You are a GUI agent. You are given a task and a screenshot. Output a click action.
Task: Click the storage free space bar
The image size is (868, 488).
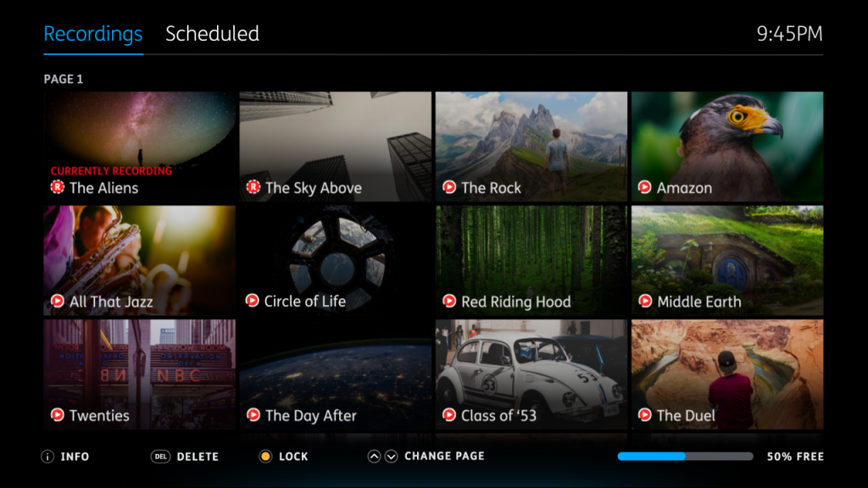(685, 457)
